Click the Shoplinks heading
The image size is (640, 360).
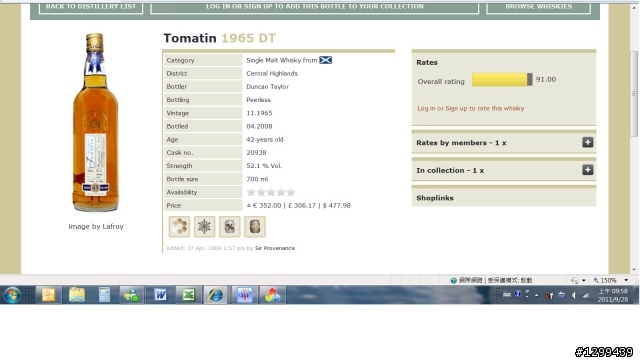point(435,198)
